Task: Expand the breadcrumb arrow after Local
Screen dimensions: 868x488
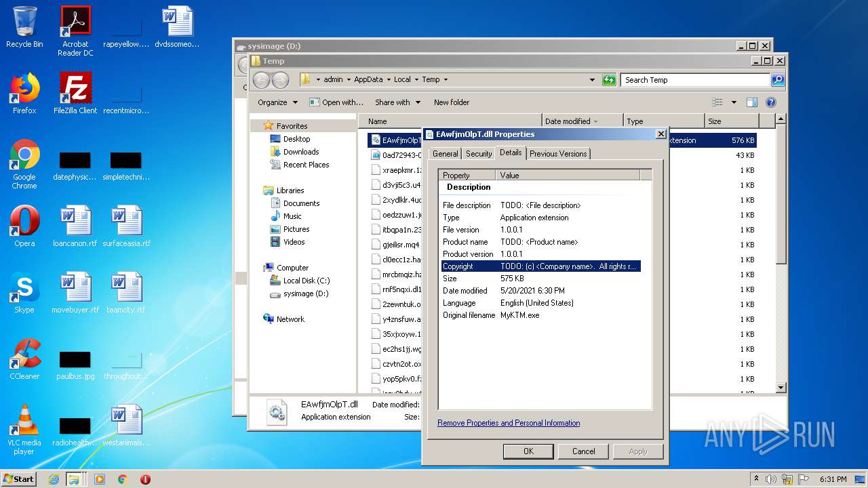Action: (x=416, y=80)
